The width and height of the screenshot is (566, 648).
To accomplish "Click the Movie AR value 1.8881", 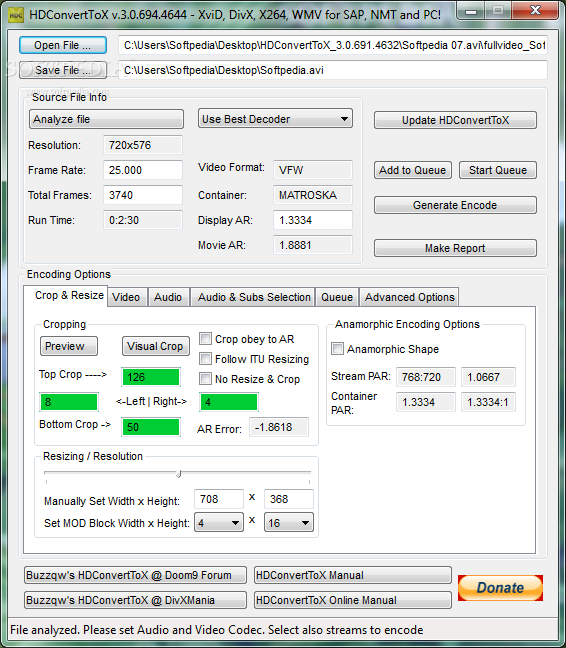I will click(313, 245).
